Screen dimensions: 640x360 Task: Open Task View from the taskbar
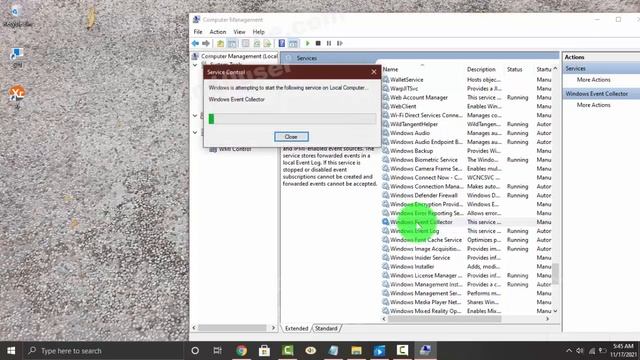tap(218, 351)
